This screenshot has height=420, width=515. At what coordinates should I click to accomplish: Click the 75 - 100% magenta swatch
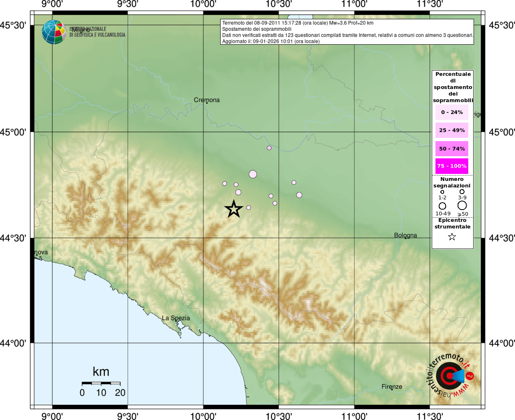[x=452, y=166]
